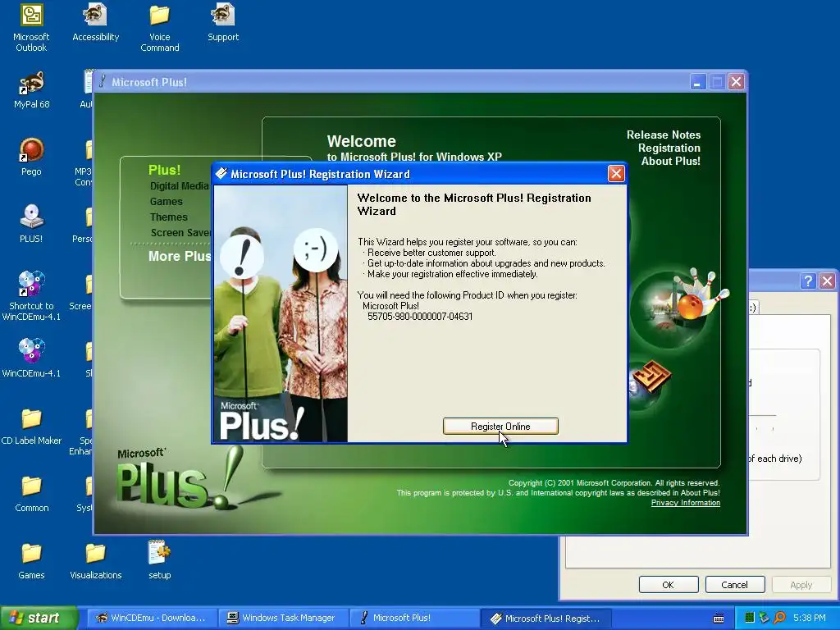Select Screen Savers in the Plus! menu
Image resolution: width=840 pixels, height=630 pixels.
(181, 232)
